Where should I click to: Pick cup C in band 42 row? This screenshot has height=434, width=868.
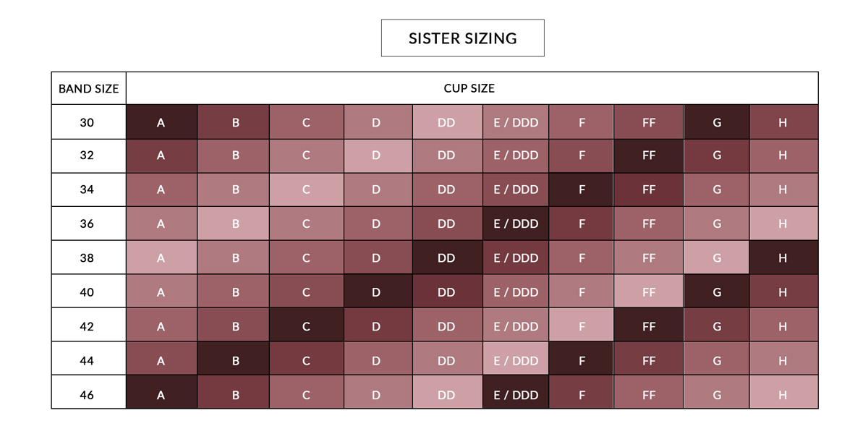point(306,326)
